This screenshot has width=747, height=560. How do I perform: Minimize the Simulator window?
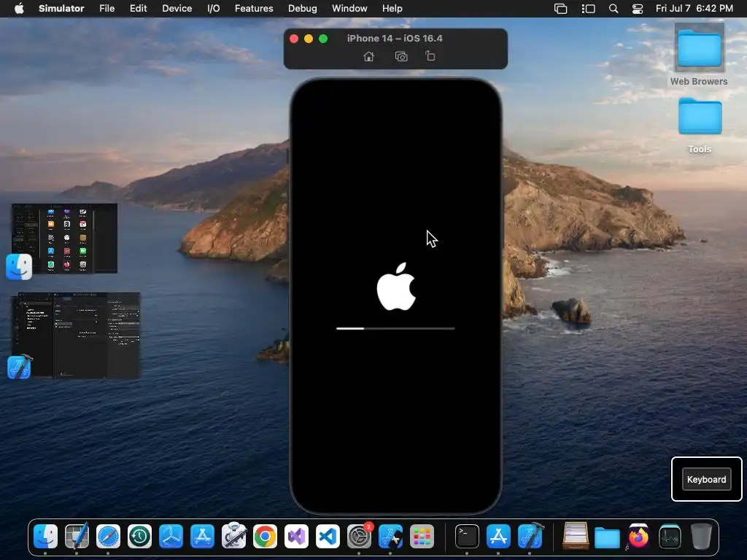309,39
